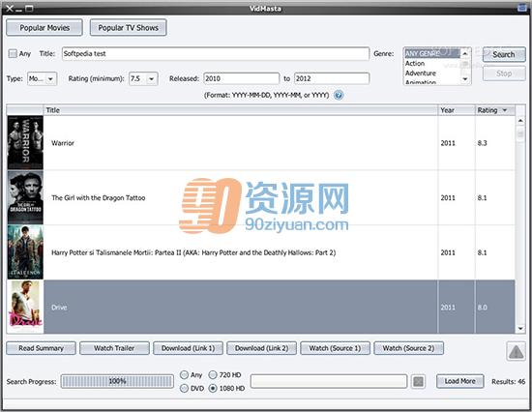Select the 720 HD radio button
This screenshot has height=412, width=532.
click(x=213, y=374)
